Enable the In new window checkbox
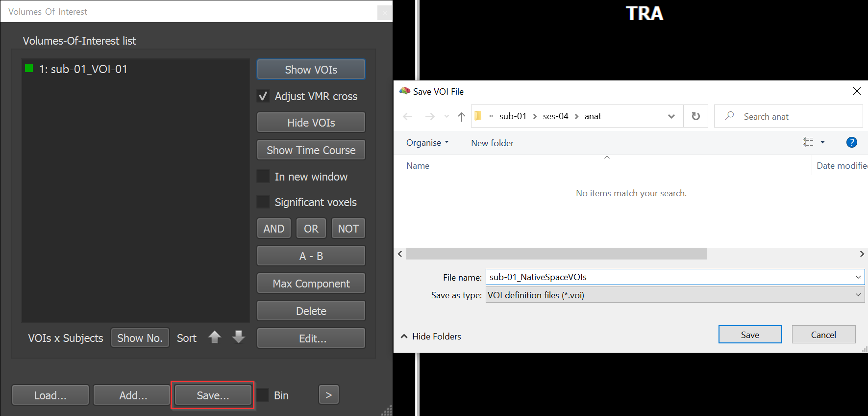 [263, 176]
